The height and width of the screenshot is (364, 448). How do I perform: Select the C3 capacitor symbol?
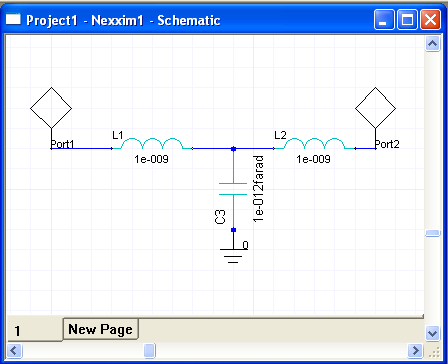tap(233, 189)
